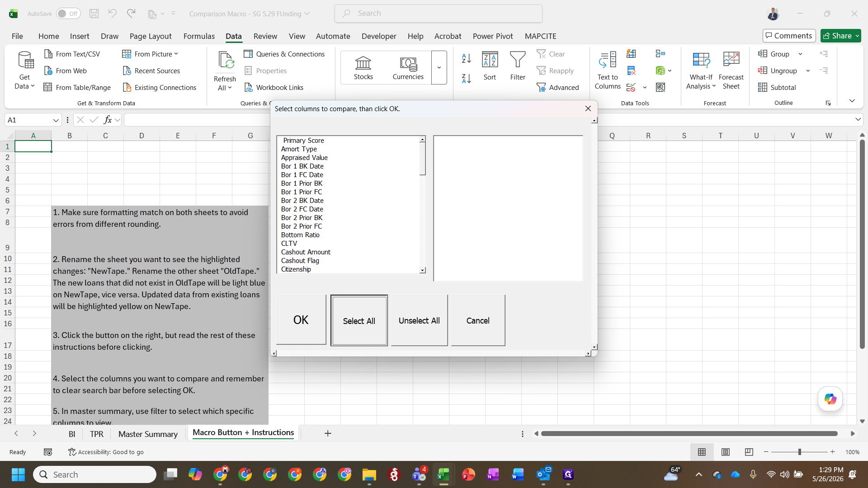Click the search box in title bar
The width and height of the screenshot is (868, 488).
[439, 14]
